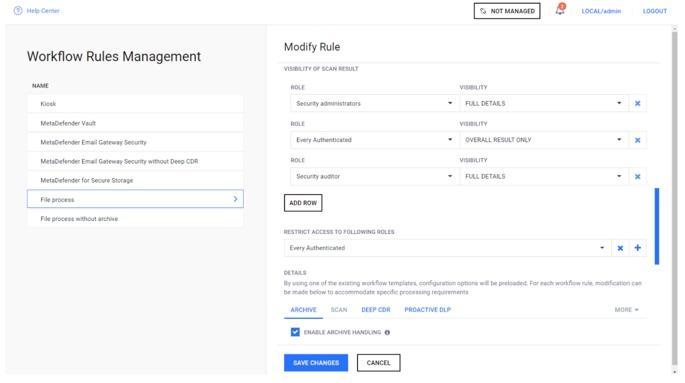The width and height of the screenshot is (685, 383).
Task: Open the restrict access roles dropdown
Action: point(447,248)
